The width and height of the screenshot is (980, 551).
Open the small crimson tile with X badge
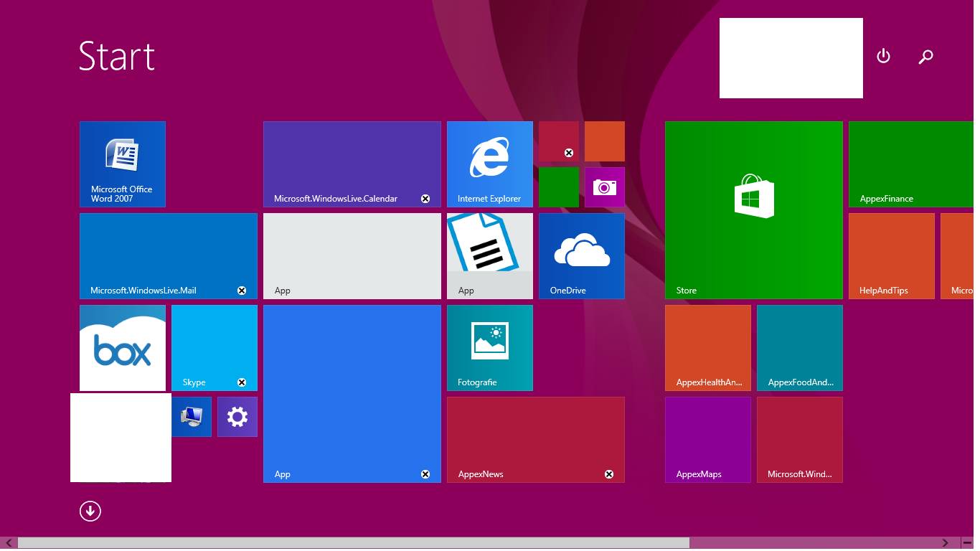click(559, 141)
